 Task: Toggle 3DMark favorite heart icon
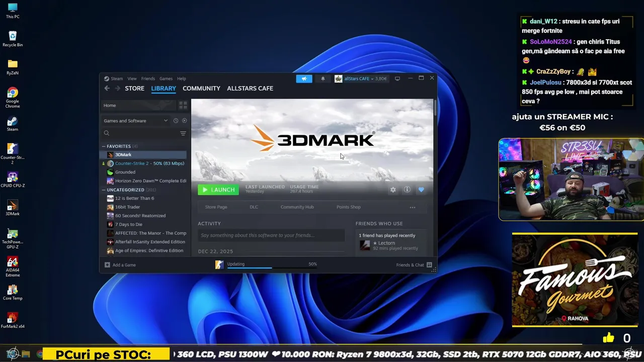tap(421, 190)
